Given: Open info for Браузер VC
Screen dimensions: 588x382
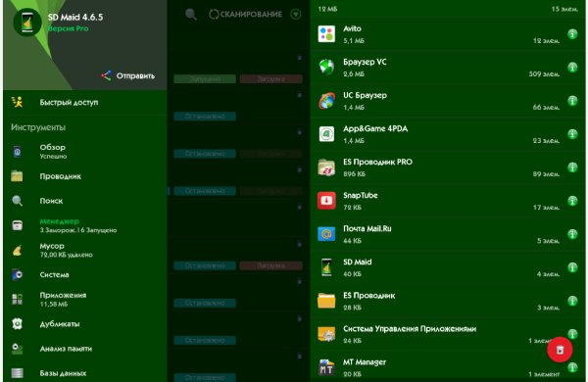Looking at the screenshot, I should point(572,68).
